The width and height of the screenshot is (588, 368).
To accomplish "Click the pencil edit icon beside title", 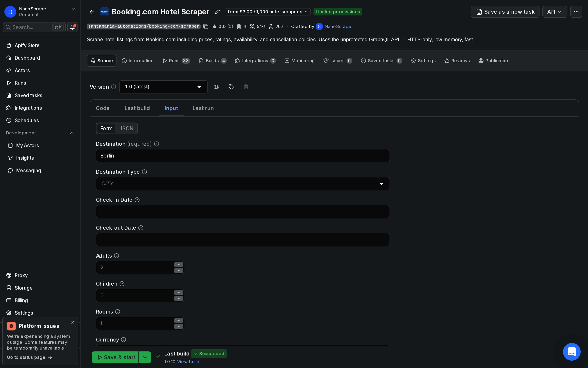I will (217, 12).
